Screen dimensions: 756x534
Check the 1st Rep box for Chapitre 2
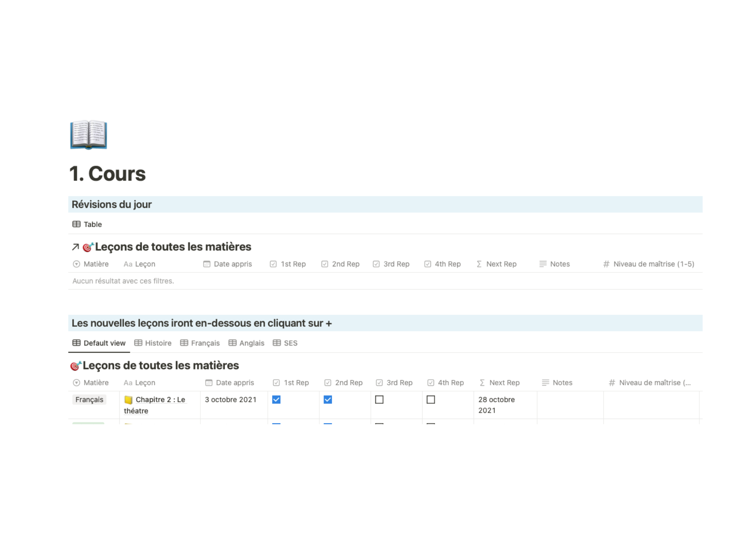pyautogui.click(x=276, y=400)
